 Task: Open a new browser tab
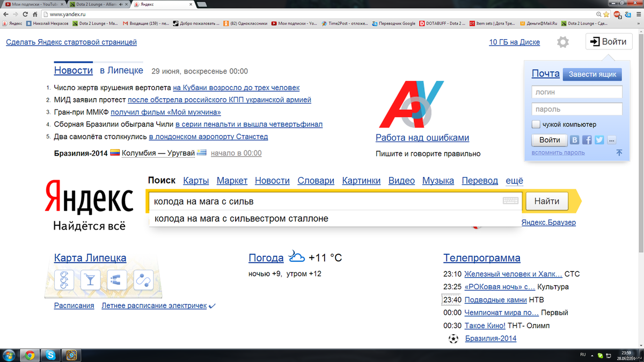point(202,4)
